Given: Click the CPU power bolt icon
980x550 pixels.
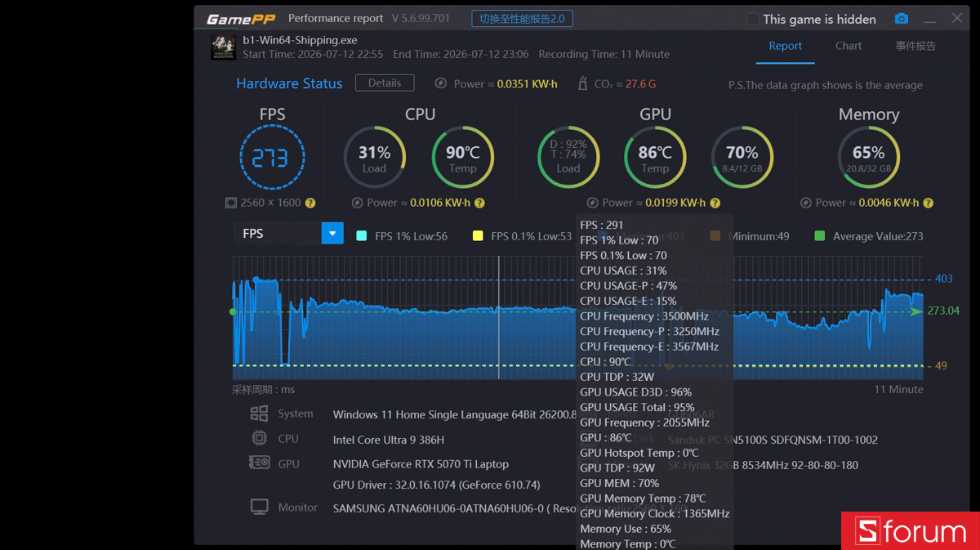Looking at the screenshot, I should pyautogui.click(x=357, y=203).
